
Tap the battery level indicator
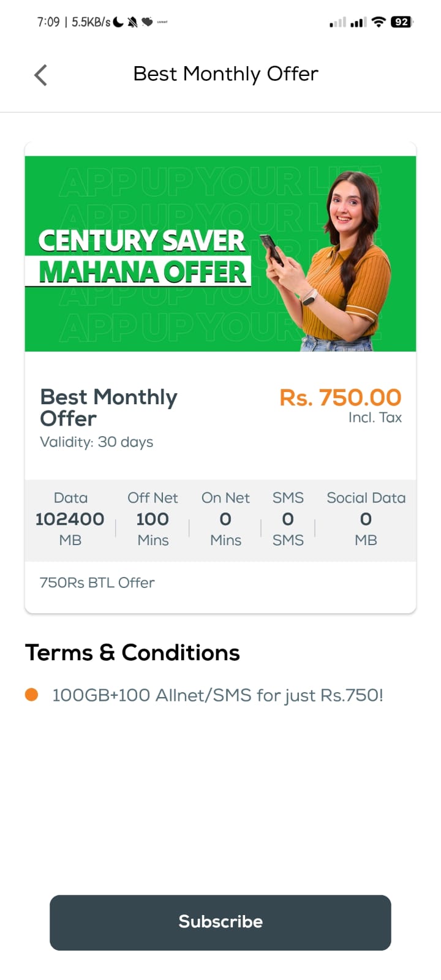401,22
